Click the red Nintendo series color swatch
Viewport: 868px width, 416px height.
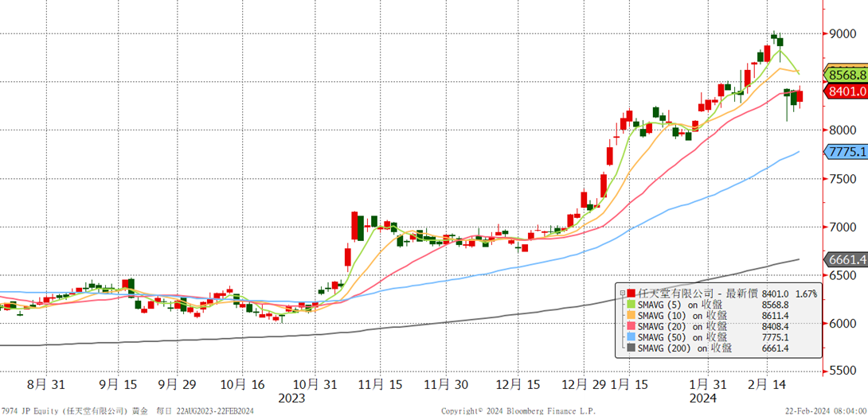coord(631,294)
